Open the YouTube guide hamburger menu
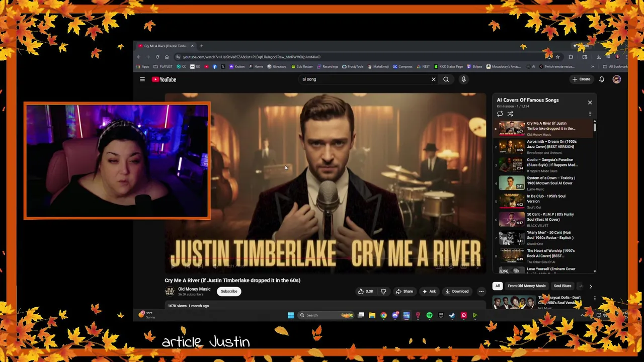The width and height of the screenshot is (644, 362). point(142,79)
